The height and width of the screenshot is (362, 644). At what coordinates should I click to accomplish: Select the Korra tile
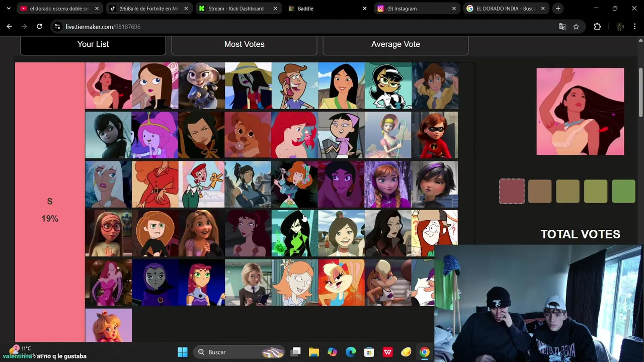(248, 184)
